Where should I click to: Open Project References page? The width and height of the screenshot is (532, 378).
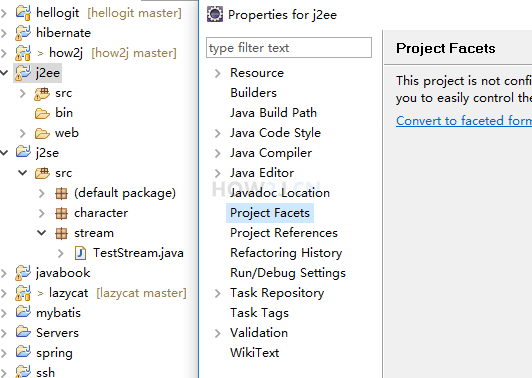(284, 233)
